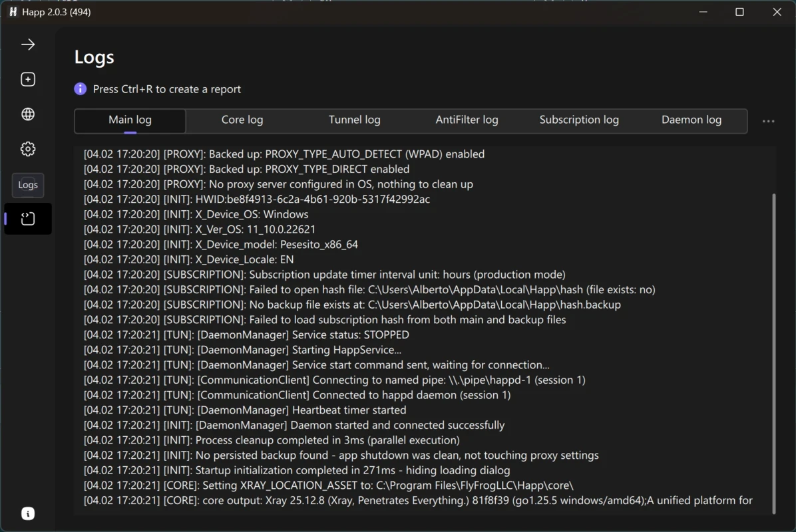The width and height of the screenshot is (796, 532).
Task: Switch to the Core log tab
Action: tap(242, 120)
